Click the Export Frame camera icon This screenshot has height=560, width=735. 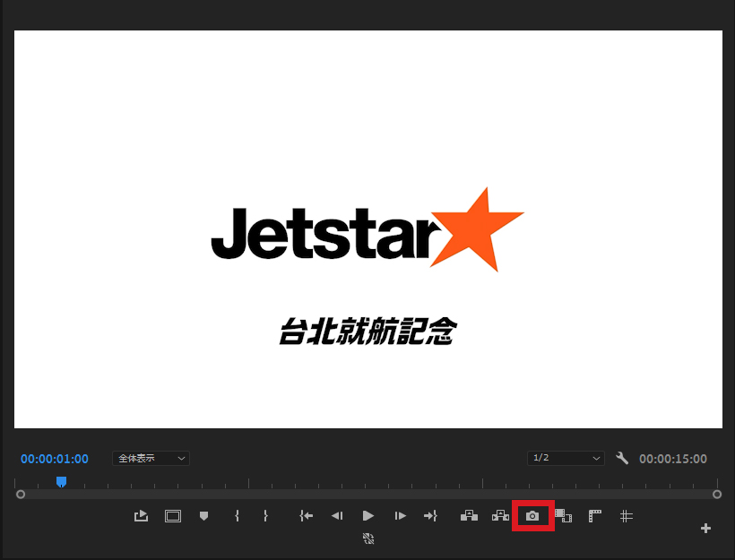532,516
